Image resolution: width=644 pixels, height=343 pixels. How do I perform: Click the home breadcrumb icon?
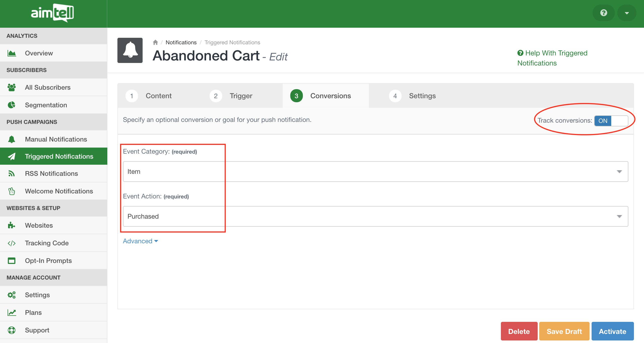pos(155,42)
